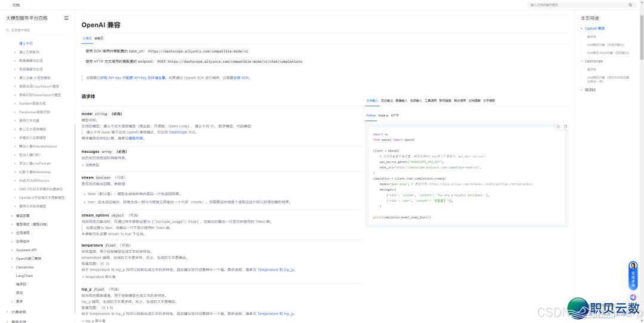Select the 视频输入 example tab

416,100
